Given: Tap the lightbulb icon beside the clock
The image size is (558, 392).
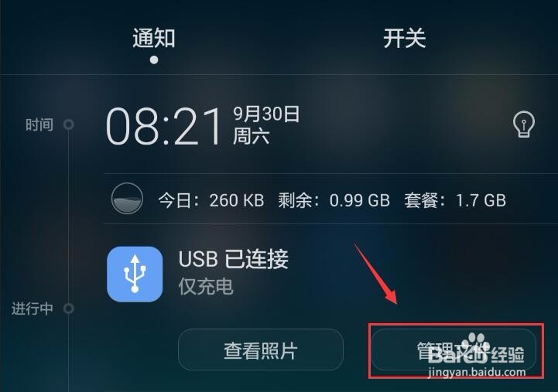Looking at the screenshot, I should [x=523, y=124].
